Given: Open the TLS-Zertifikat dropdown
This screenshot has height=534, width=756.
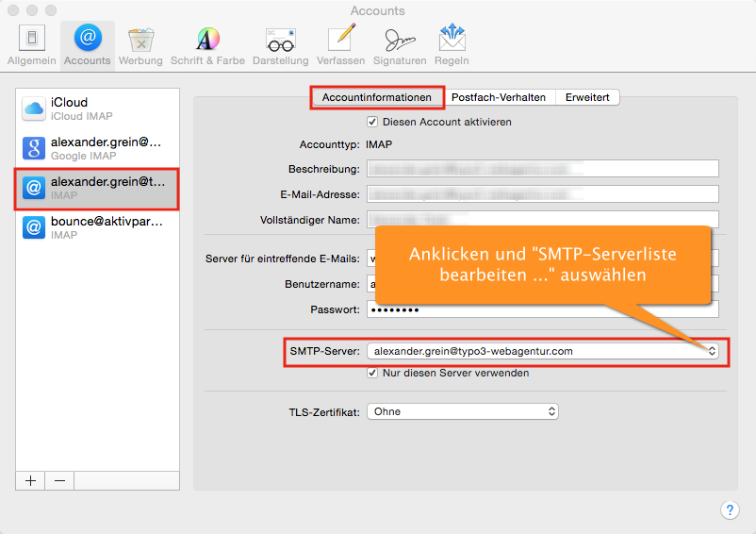Looking at the screenshot, I should 463,411.
